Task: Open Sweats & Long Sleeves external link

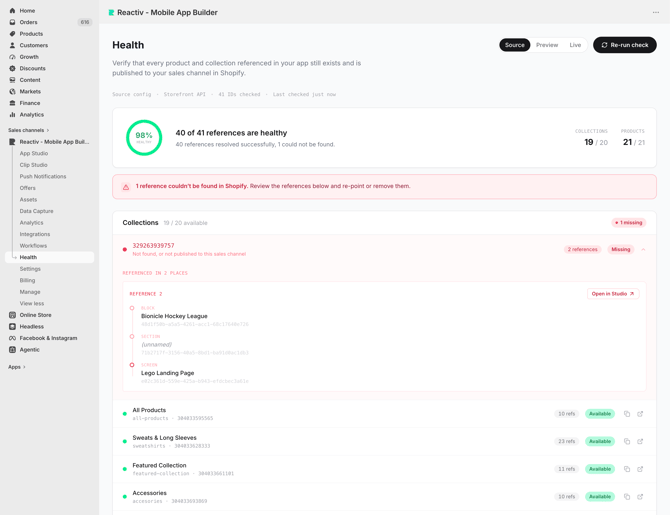Action: pyautogui.click(x=640, y=441)
